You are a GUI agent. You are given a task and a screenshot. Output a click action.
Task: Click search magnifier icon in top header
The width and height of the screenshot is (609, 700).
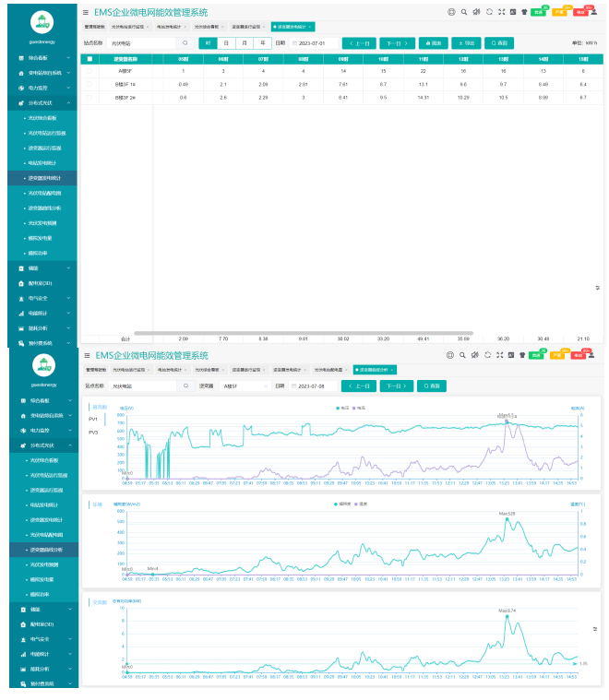(464, 13)
